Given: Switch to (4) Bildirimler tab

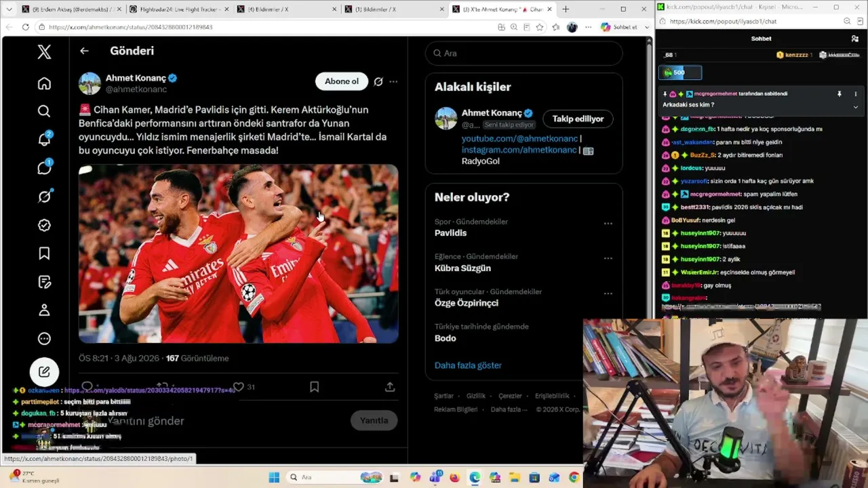Looking at the screenshot, I should pyautogui.click(x=285, y=9).
